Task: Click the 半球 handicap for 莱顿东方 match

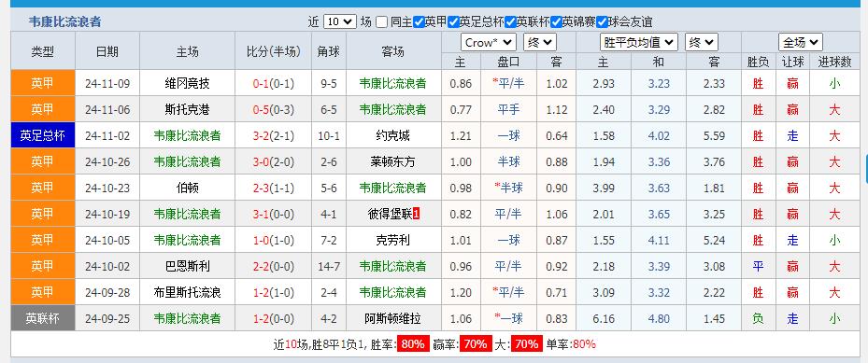Action: click(508, 161)
